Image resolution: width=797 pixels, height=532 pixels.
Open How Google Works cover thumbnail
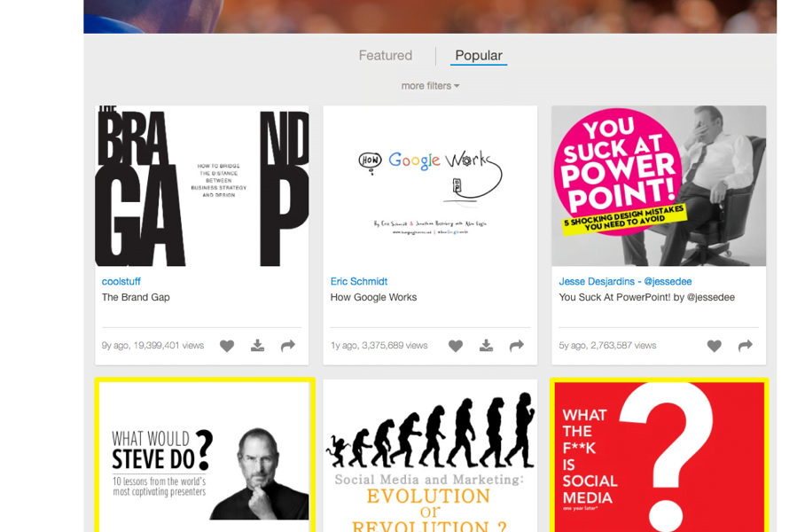pos(430,185)
